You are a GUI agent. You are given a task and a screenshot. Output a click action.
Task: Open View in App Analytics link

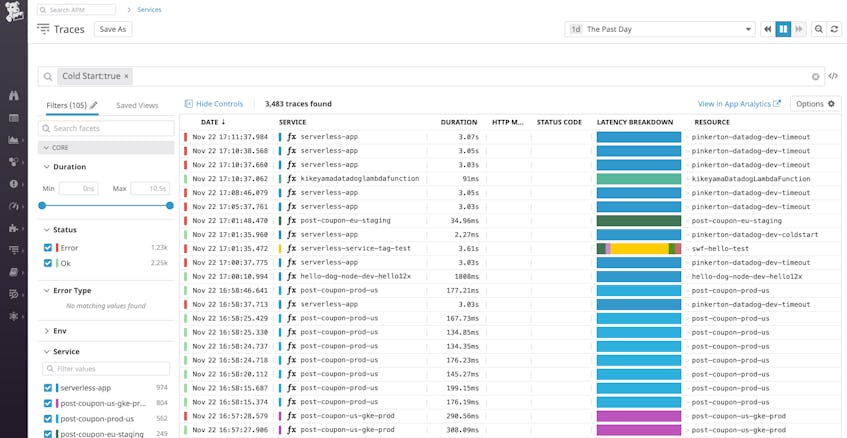point(739,104)
